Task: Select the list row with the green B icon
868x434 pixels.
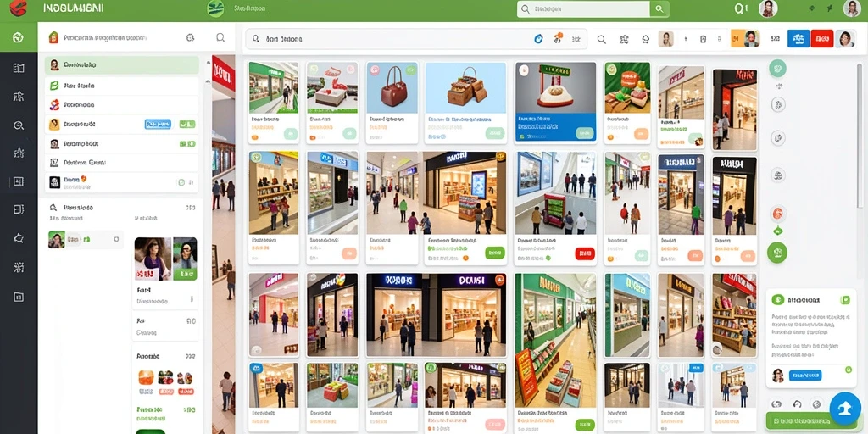Action: (122, 86)
